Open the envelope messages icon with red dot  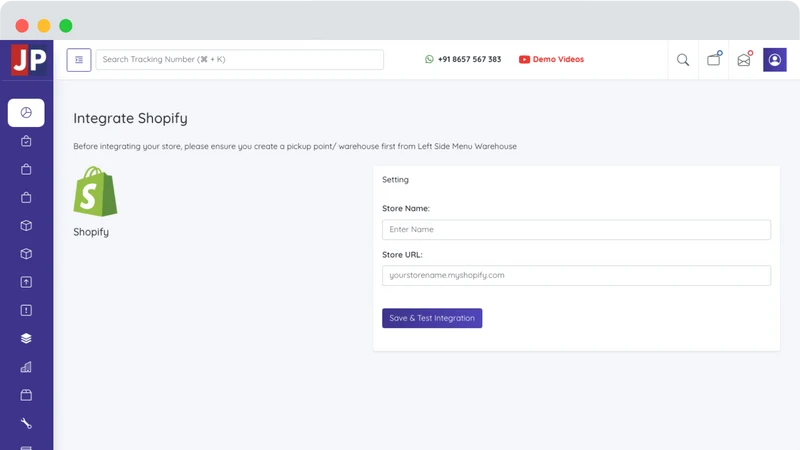744,59
